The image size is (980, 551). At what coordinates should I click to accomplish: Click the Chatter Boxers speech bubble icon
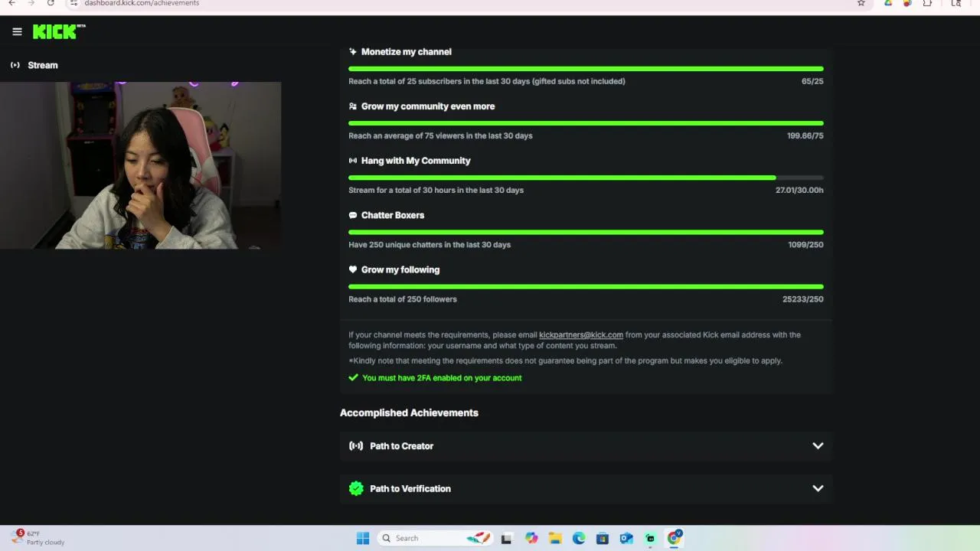(x=353, y=215)
